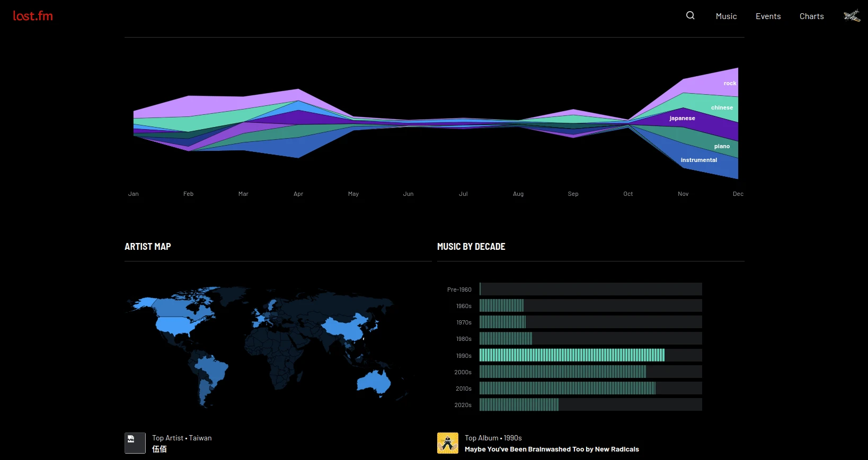Click the New Radicals album cover thumbnail
The width and height of the screenshot is (868, 460).
click(447, 443)
